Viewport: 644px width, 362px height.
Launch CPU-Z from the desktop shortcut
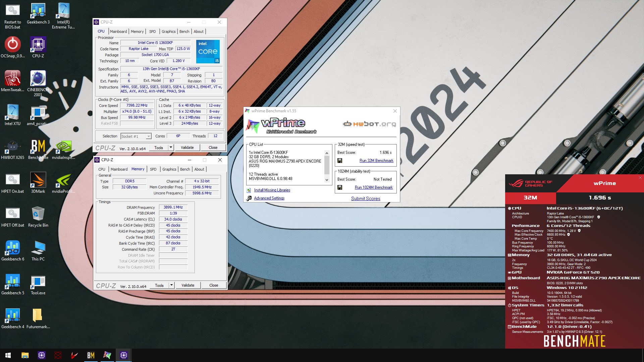[38, 47]
